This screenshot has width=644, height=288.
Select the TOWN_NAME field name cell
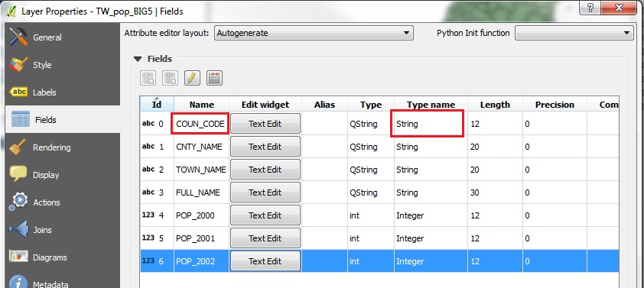201,170
